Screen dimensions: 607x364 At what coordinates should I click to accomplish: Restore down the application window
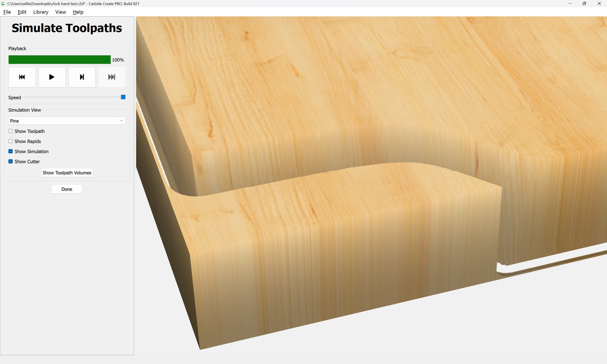(x=584, y=3)
